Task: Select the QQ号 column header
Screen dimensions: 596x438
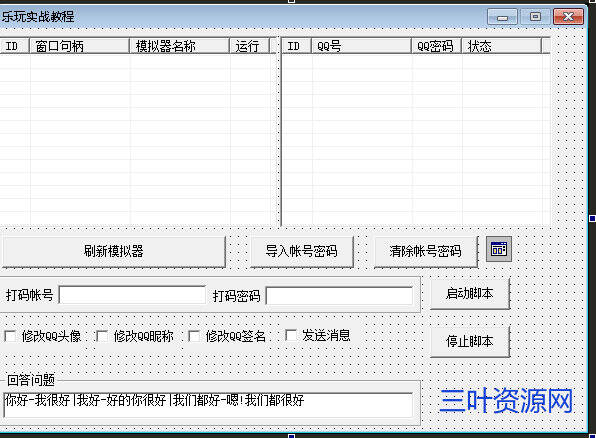Action: coord(361,46)
